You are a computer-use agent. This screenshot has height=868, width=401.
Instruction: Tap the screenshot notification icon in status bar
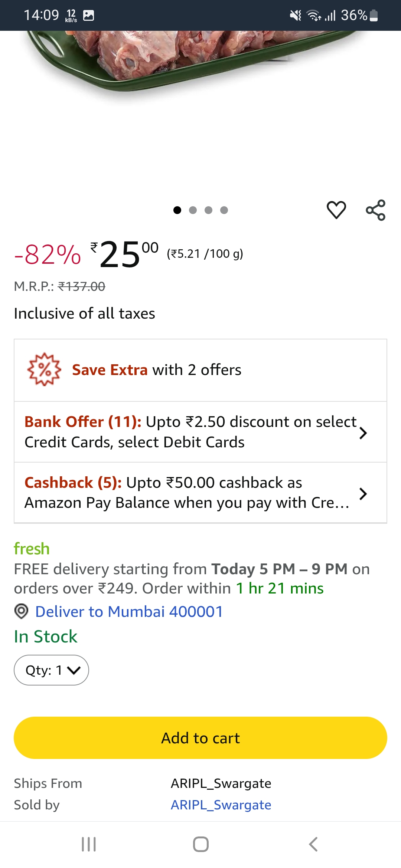pos(88,16)
